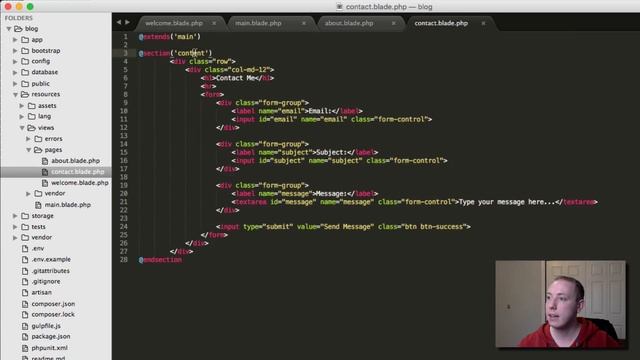Click the public folder icon
This screenshot has height=360, width=640.
click(25, 83)
